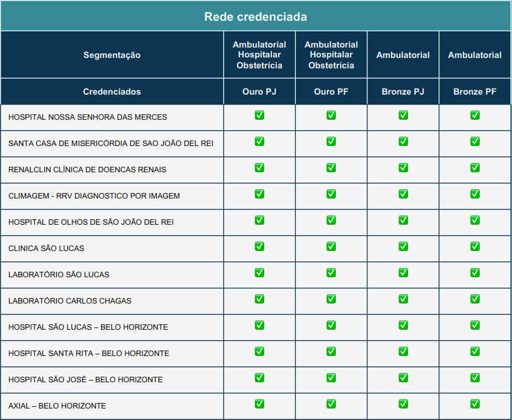The image size is (512, 420).
Task: Click the Credenciados header cell
Action: tap(112, 92)
